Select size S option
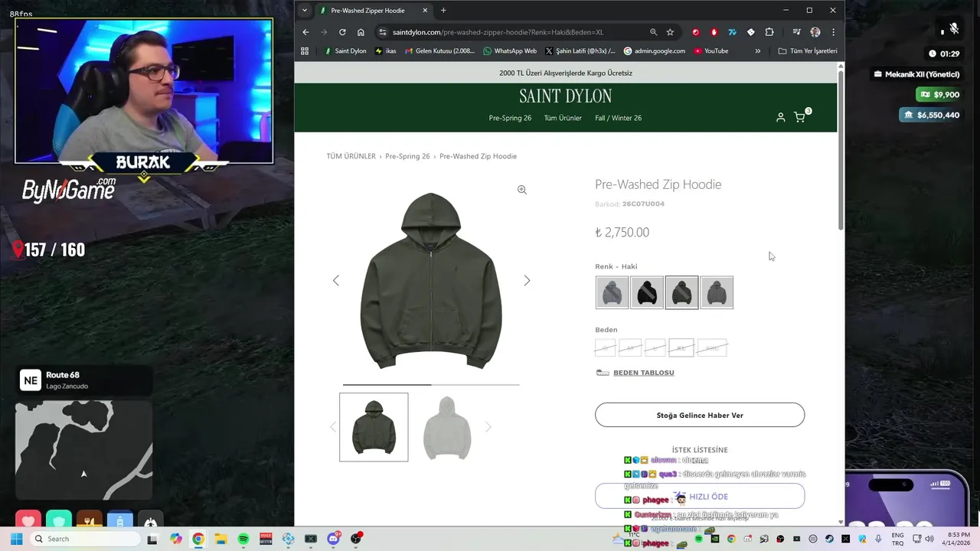The image size is (980, 551). pyautogui.click(x=605, y=348)
